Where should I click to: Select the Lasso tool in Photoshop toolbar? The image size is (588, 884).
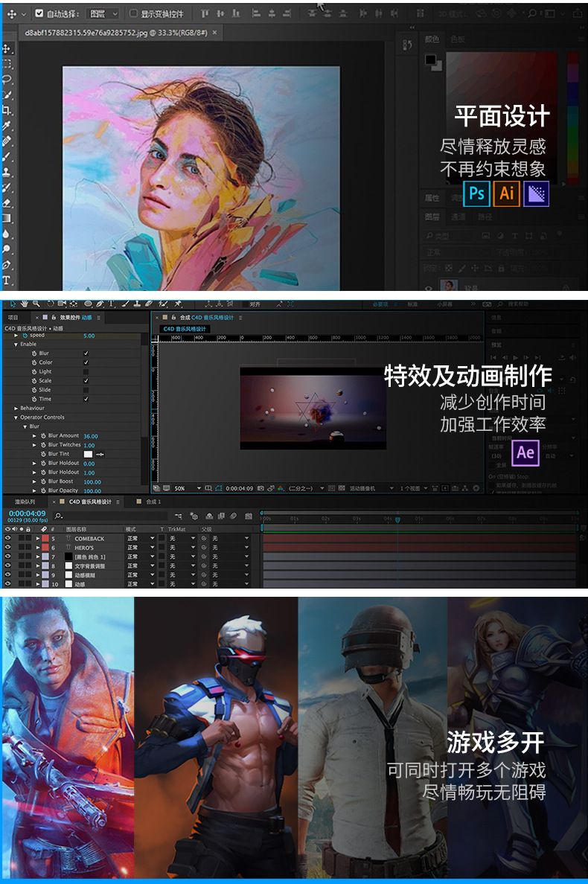pyautogui.click(x=7, y=79)
